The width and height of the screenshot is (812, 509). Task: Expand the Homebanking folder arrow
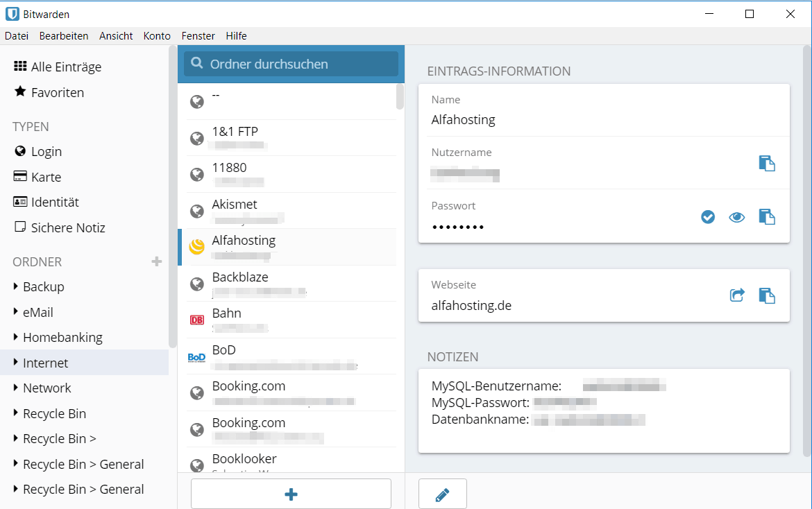click(16, 337)
